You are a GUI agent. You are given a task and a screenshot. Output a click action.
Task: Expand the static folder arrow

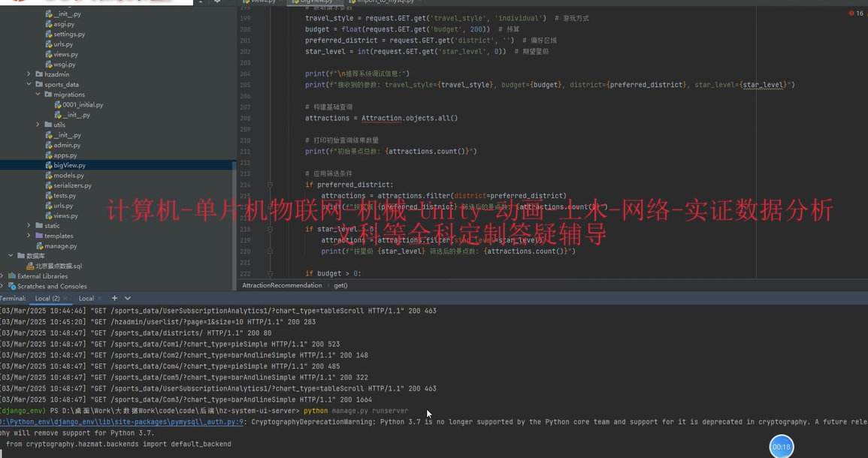tap(29, 225)
